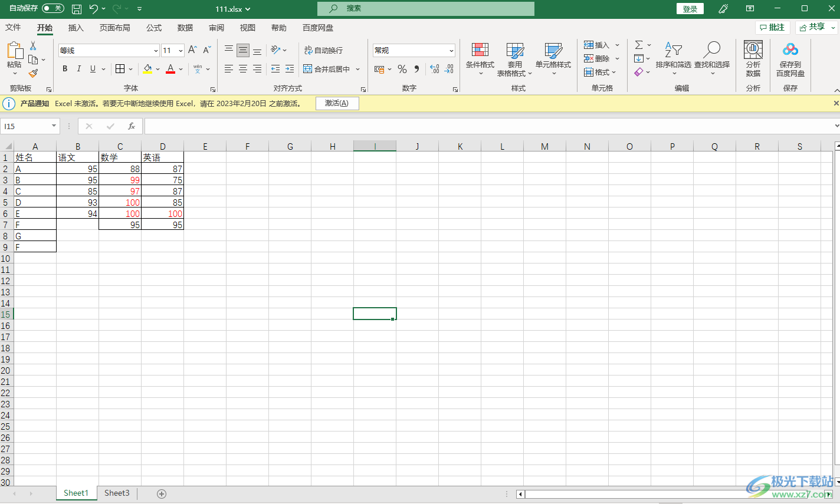Toggle the AutoSave (自动保存) switch

(53, 8)
